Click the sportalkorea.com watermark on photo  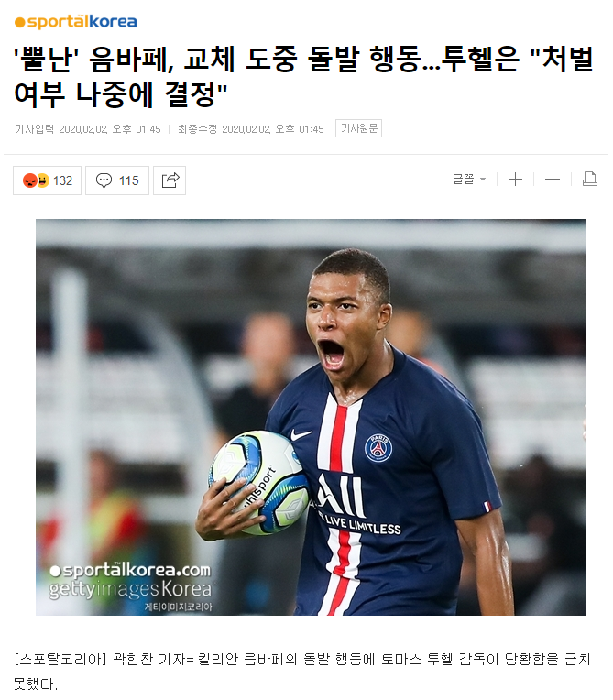pos(130,571)
